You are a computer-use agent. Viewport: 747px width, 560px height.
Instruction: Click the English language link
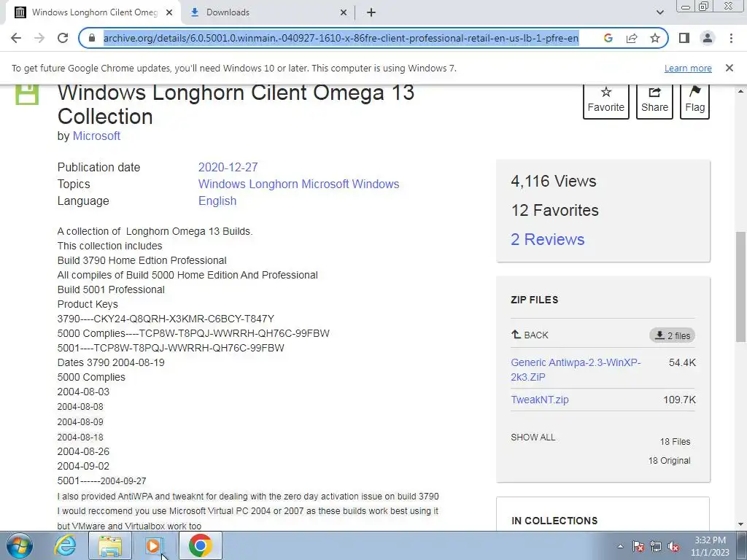(217, 201)
